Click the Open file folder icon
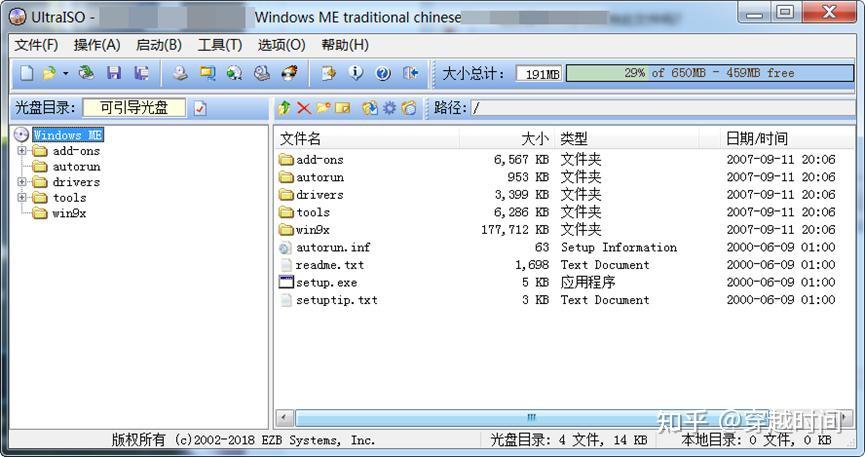 (50, 73)
